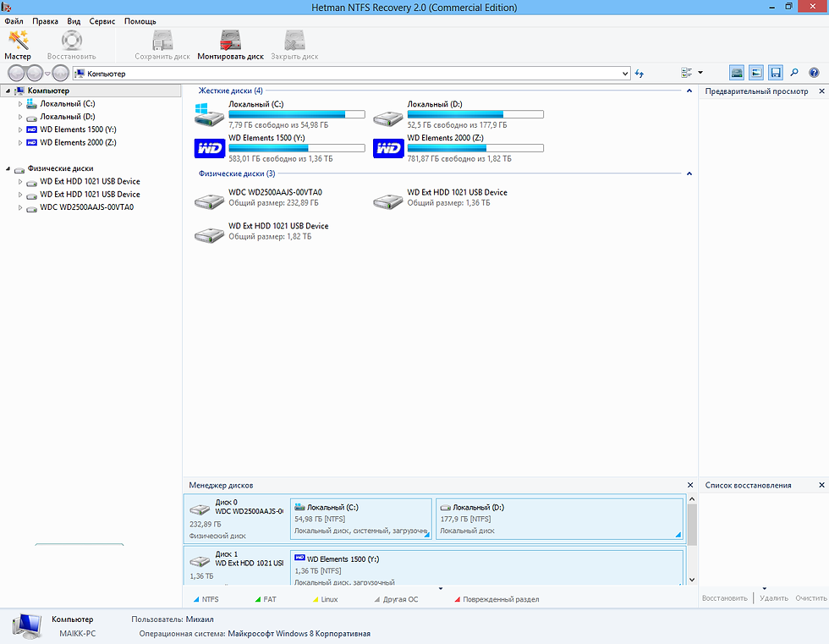Click the up-level round navigation button

pos(61,73)
